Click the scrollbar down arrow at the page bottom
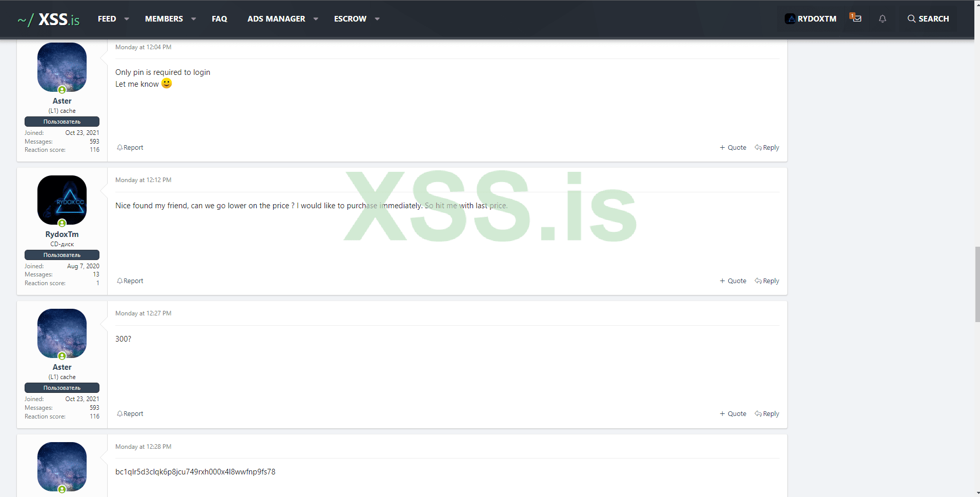 pos(977,493)
